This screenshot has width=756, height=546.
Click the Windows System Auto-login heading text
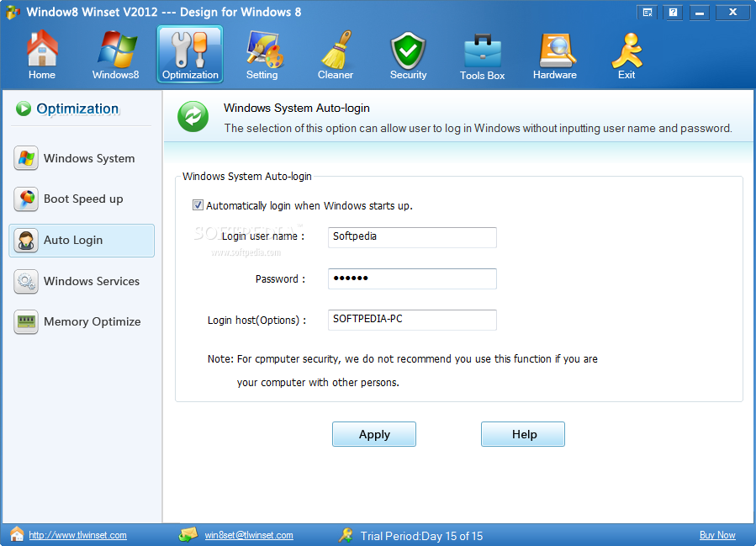coord(297,108)
